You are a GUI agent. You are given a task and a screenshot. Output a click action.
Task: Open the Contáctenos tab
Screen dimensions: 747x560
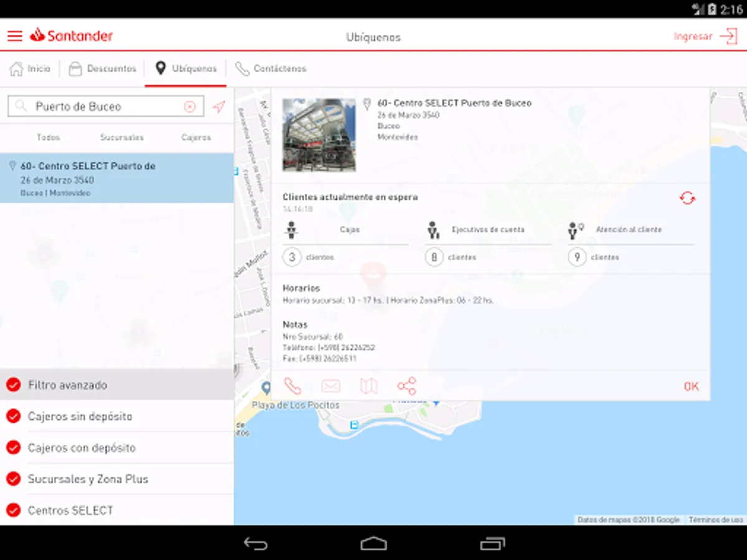tap(271, 68)
